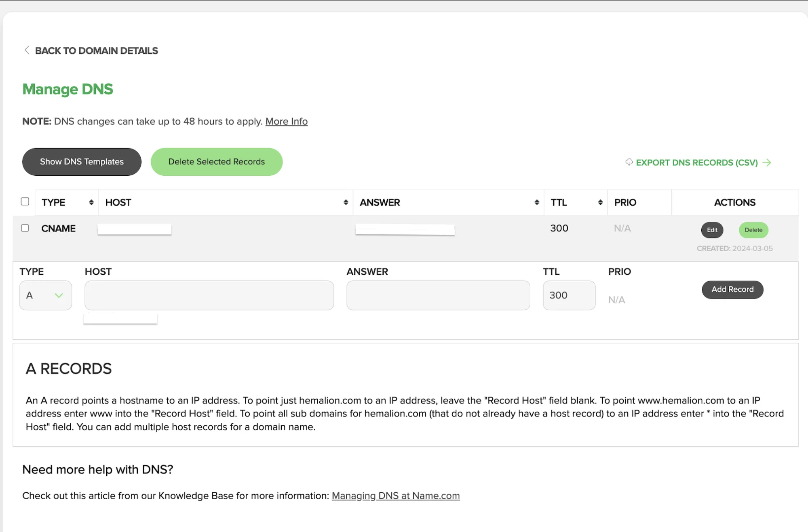Edit the CNAME record
Screen dimensions: 808x532
712,230
